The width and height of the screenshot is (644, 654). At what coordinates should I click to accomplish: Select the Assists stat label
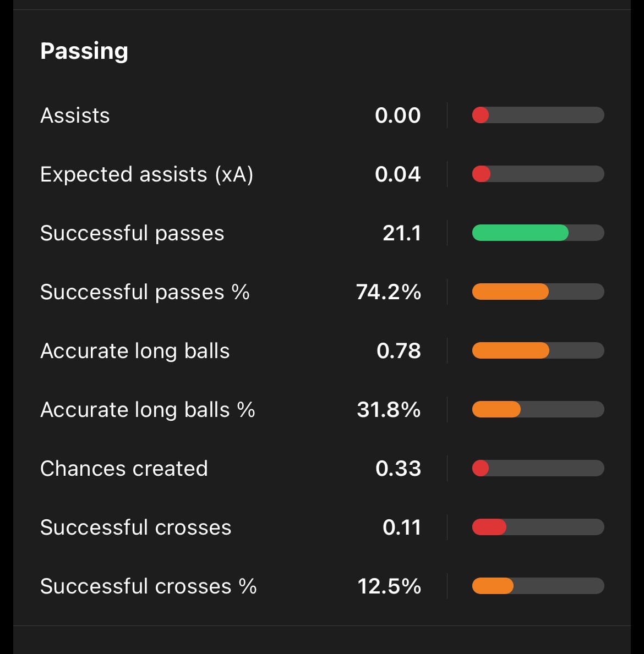point(75,116)
